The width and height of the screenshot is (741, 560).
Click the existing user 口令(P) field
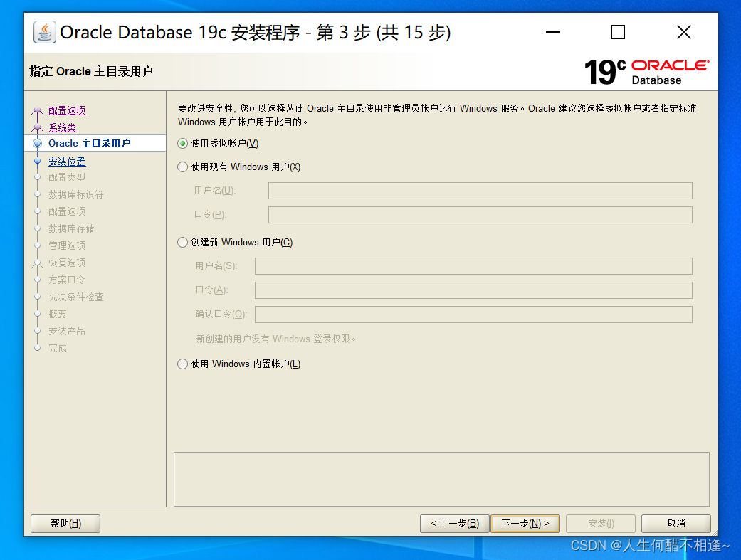click(x=480, y=215)
